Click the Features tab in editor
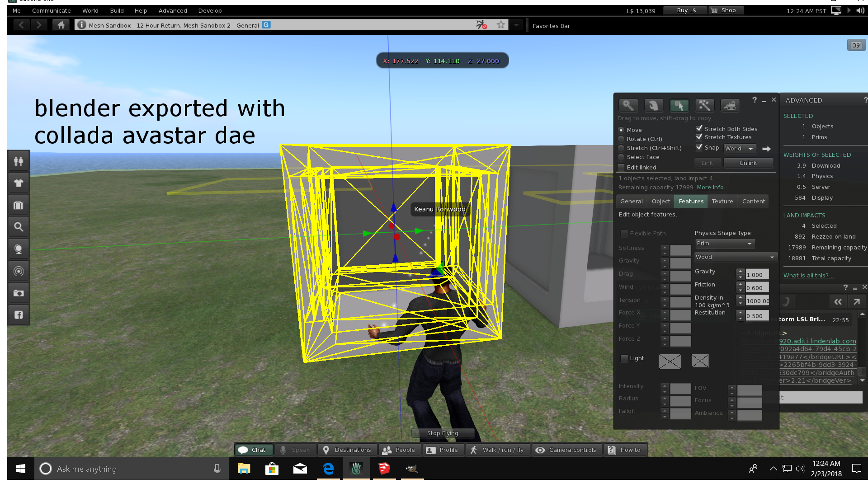Viewport: 868px width, 488px height. tap(690, 201)
